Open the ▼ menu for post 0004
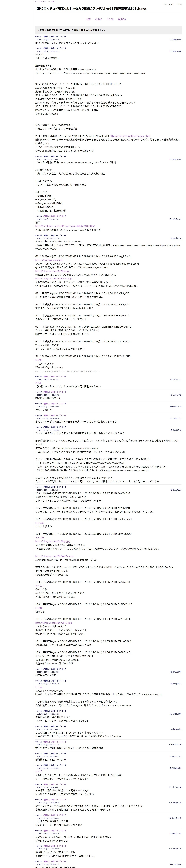 click(x=36, y=216)
